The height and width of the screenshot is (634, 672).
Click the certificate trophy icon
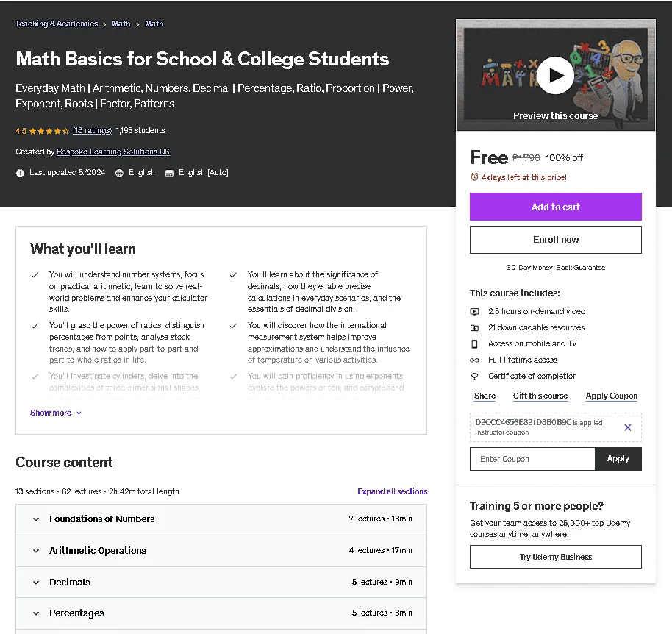pyautogui.click(x=474, y=377)
